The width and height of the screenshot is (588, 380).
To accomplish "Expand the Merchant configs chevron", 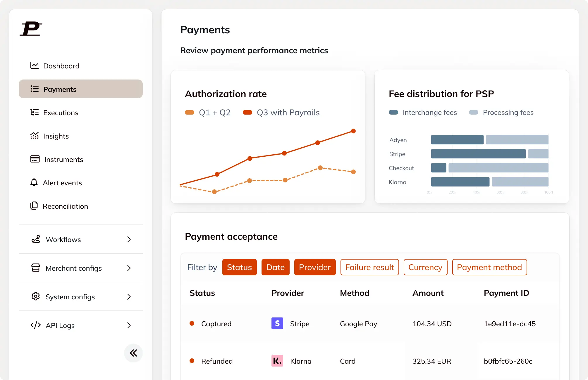I will click(129, 268).
